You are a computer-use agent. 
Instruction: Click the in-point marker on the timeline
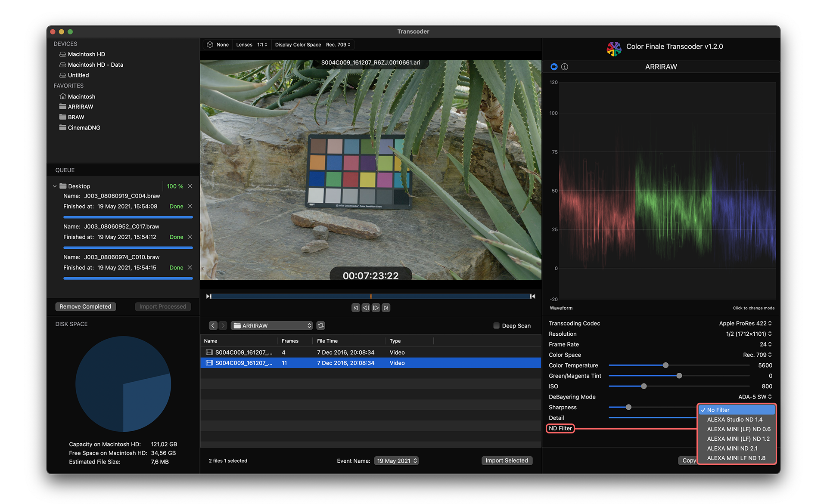pos(209,296)
